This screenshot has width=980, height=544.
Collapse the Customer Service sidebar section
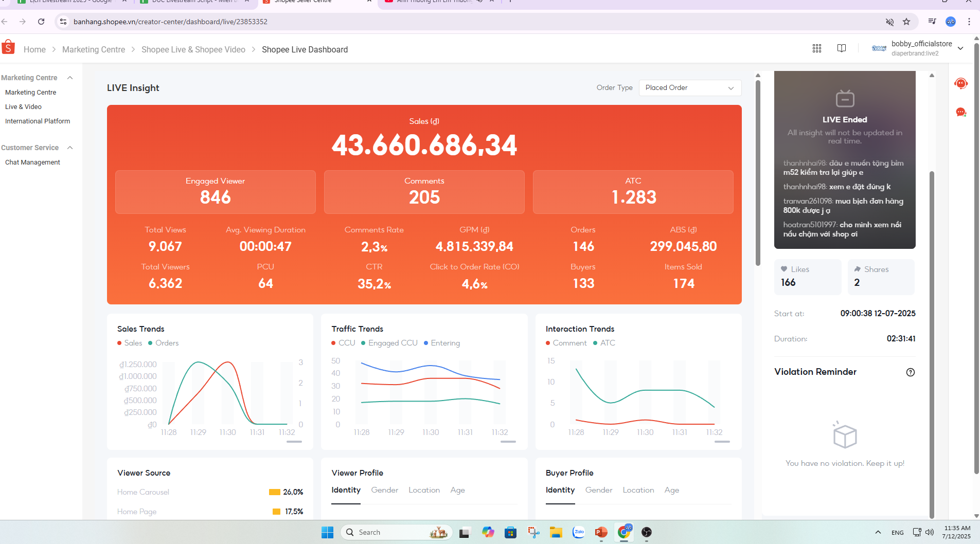coord(70,148)
